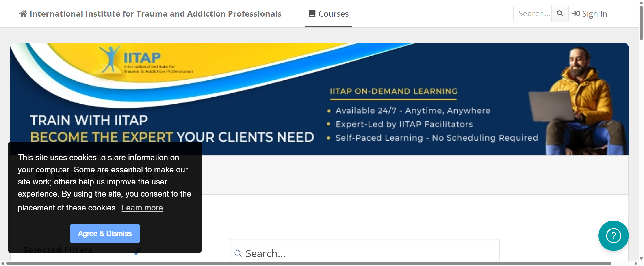
Task: Open the International Institute for Trauma home link
Action: [150, 13]
